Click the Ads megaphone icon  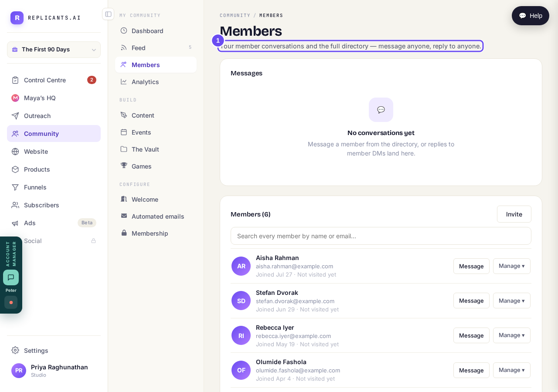[15, 223]
